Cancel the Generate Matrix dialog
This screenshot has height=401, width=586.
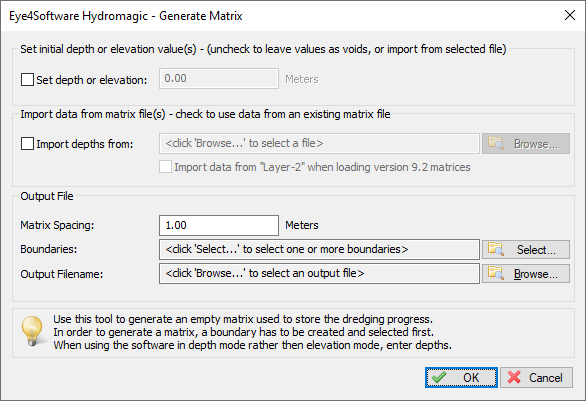[536, 377]
